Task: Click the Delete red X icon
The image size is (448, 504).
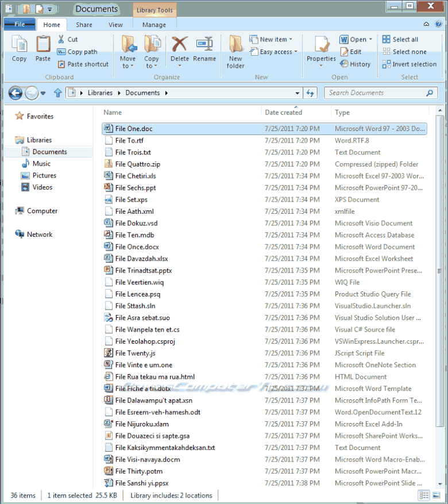Action: point(180,44)
